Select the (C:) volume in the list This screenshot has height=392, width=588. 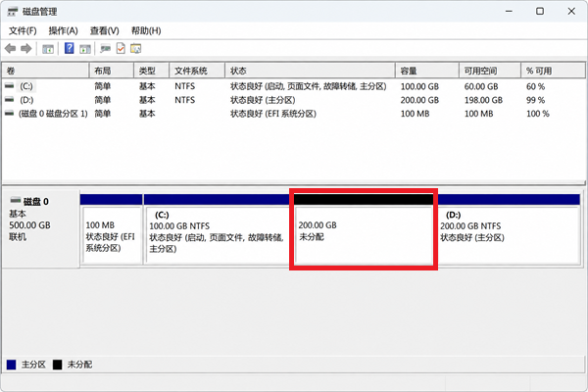coord(26,86)
